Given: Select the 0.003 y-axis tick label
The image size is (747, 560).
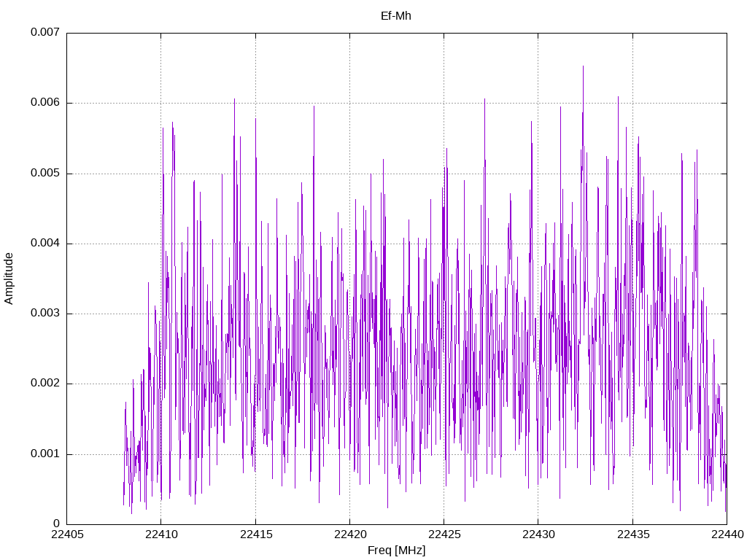Looking at the screenshot, I should pyautogui.click(x=45, y=314).
